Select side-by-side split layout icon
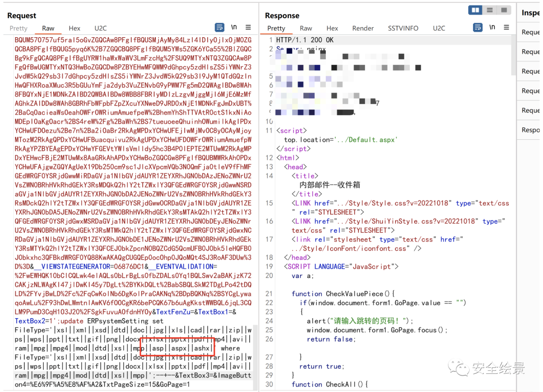Screen dimensions: 543x392 pyautogui.click(x=475, y=11)
